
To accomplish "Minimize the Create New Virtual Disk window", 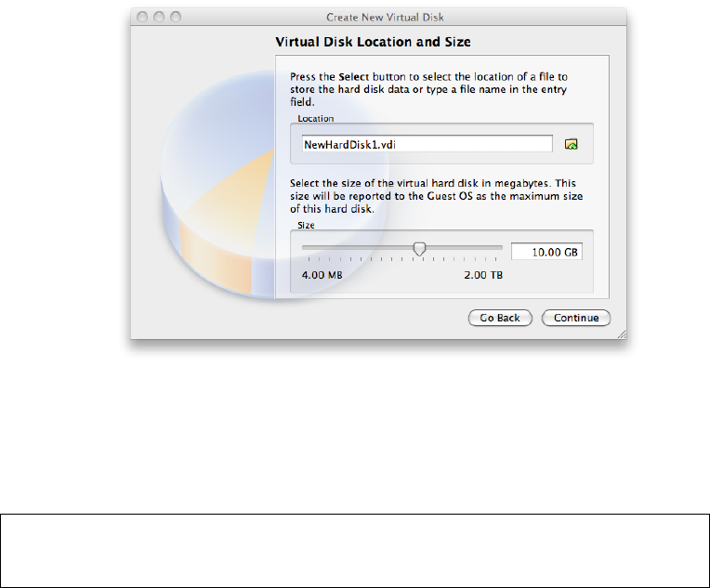I will pos(159,18).
